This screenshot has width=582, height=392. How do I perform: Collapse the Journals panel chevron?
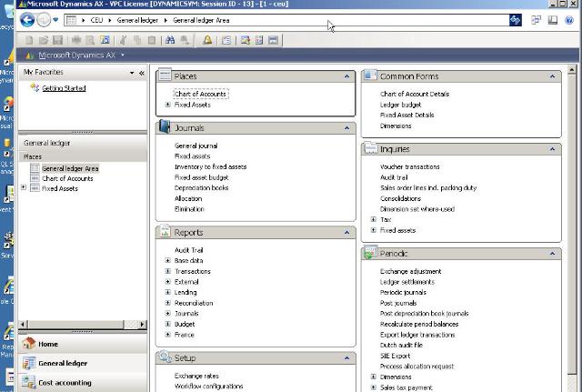(x=346, y=128)
